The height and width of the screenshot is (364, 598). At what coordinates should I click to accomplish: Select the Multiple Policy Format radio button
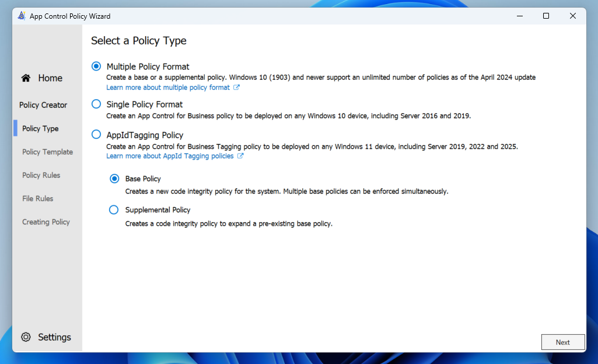pyautogui.click(x=96, y=66)
